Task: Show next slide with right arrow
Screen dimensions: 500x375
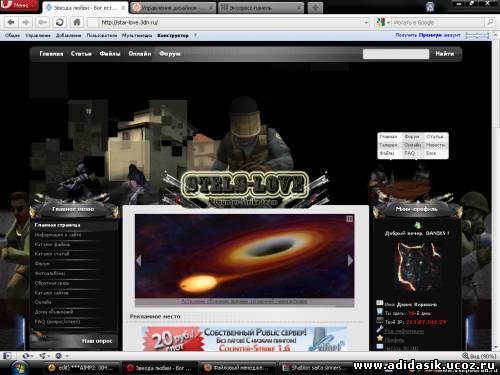Action: (350, 260)
